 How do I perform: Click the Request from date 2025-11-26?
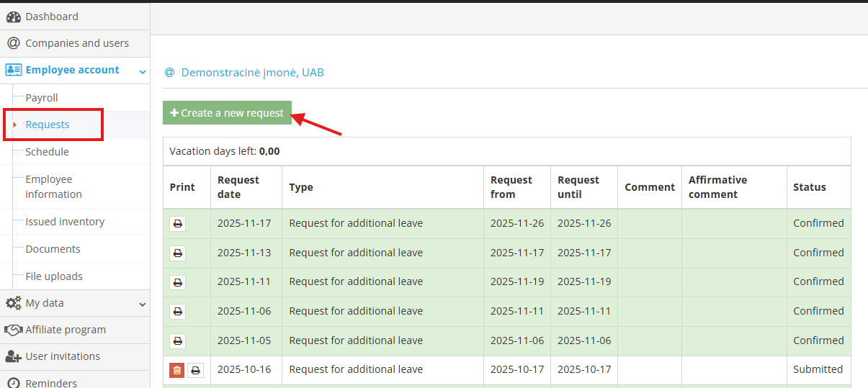[x=517, y=223]
